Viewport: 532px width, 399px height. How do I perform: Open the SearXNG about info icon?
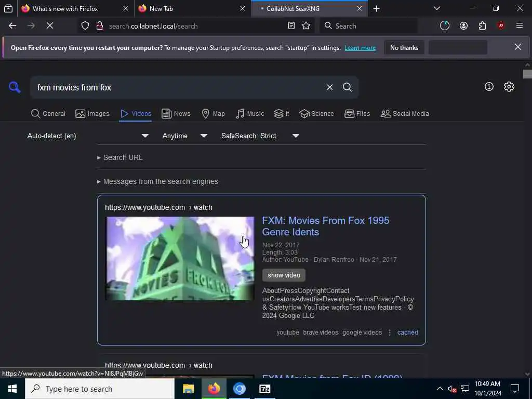[x=489, y=87]
